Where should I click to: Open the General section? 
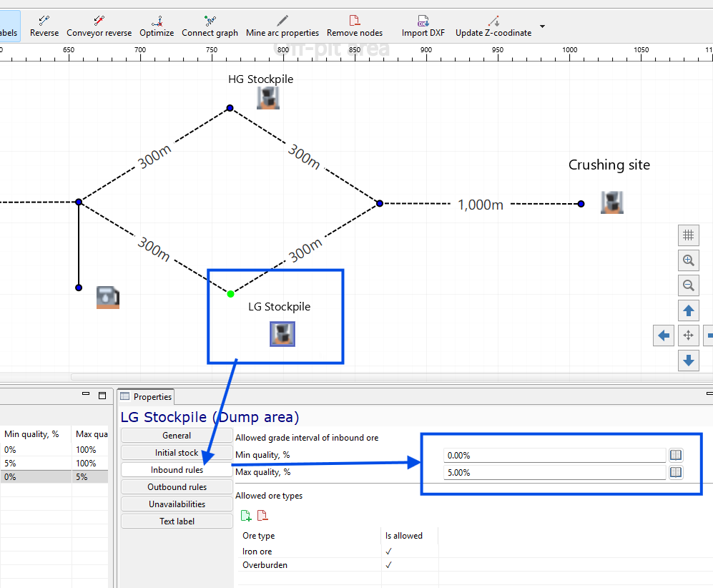click(177, 435)
